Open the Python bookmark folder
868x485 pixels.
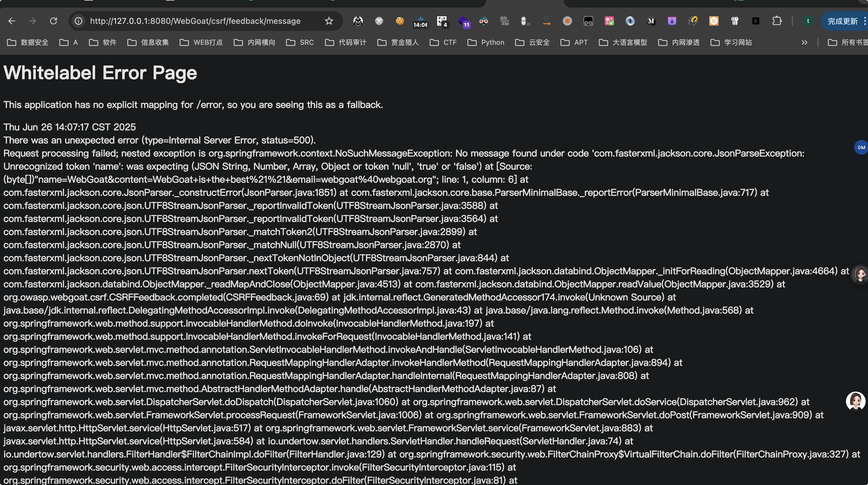pos(486,42)
